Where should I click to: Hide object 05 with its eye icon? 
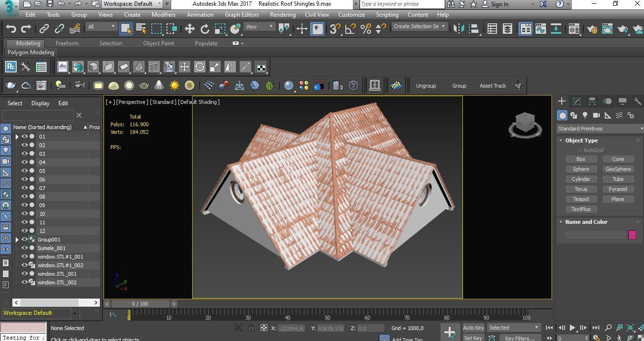pos(25,171)
